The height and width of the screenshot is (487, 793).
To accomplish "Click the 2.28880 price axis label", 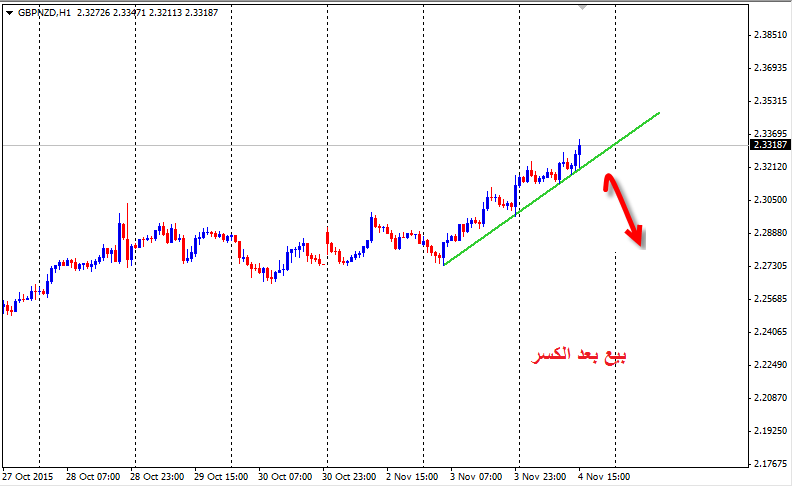I will click(x=770, y=233).
